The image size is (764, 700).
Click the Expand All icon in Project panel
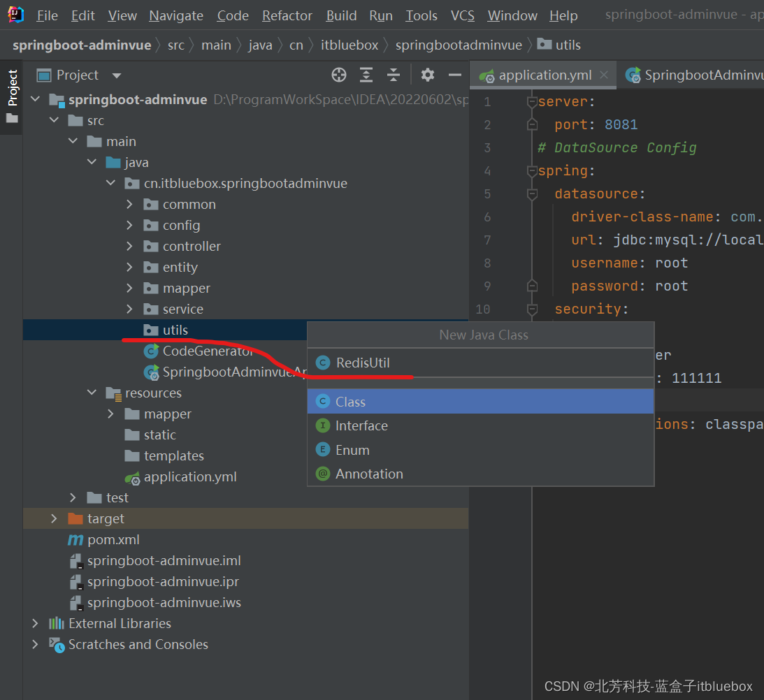366,75
